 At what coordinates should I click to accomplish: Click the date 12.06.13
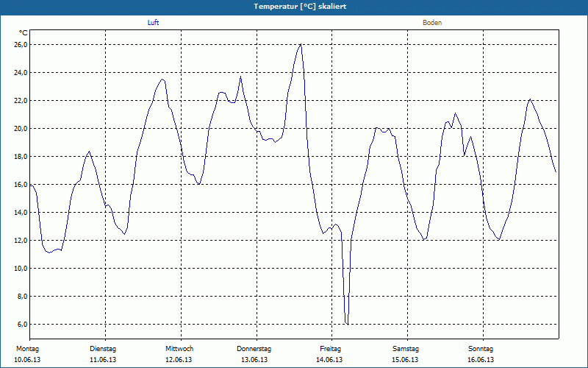pos(179,360)
